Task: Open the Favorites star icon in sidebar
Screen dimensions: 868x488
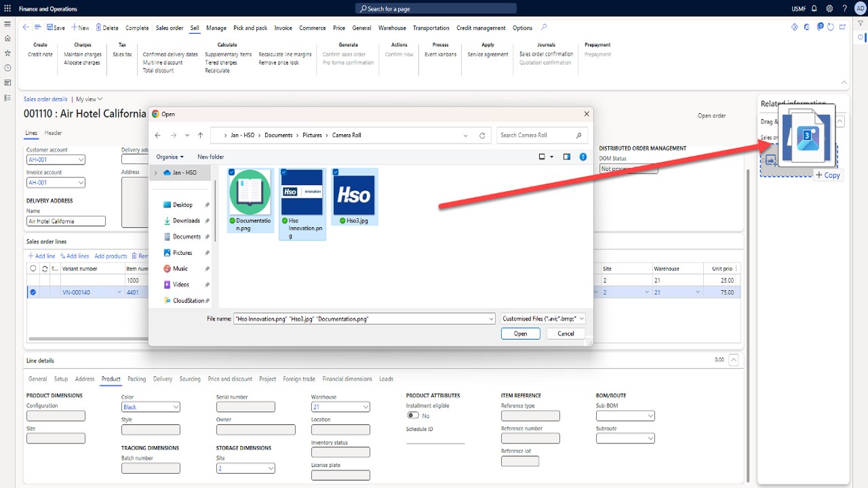Action: (x=7, y=53)
